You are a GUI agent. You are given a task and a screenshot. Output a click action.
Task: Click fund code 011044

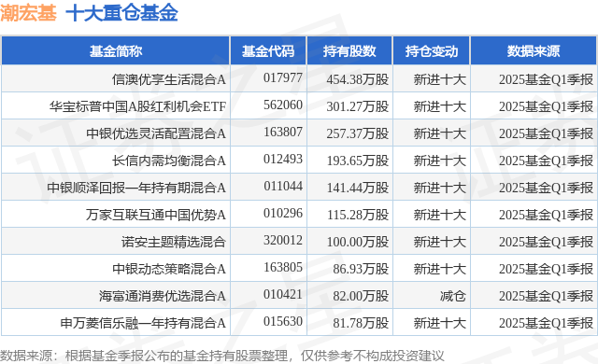pyautogui.click(x=282, y=186)
